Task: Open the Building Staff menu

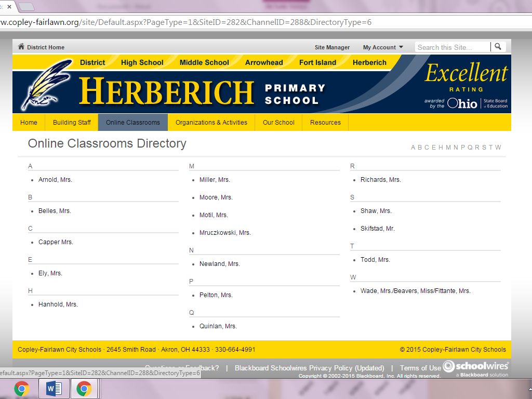Action: pos(72,123)
